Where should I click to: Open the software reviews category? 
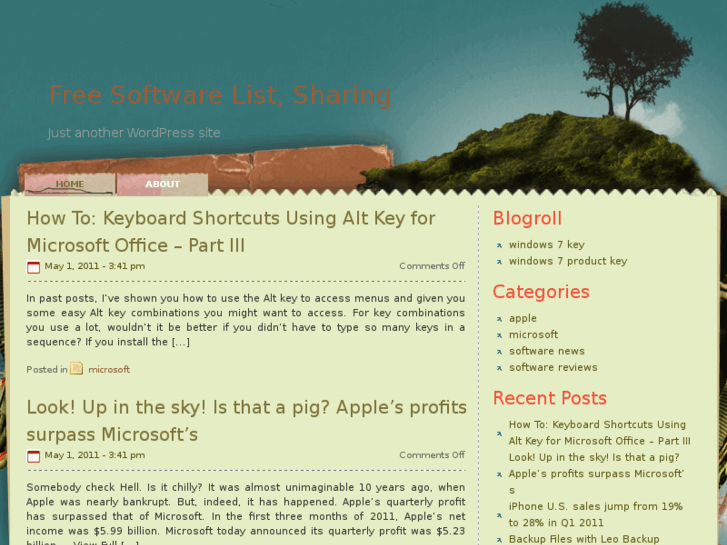[x=553, y=367]
